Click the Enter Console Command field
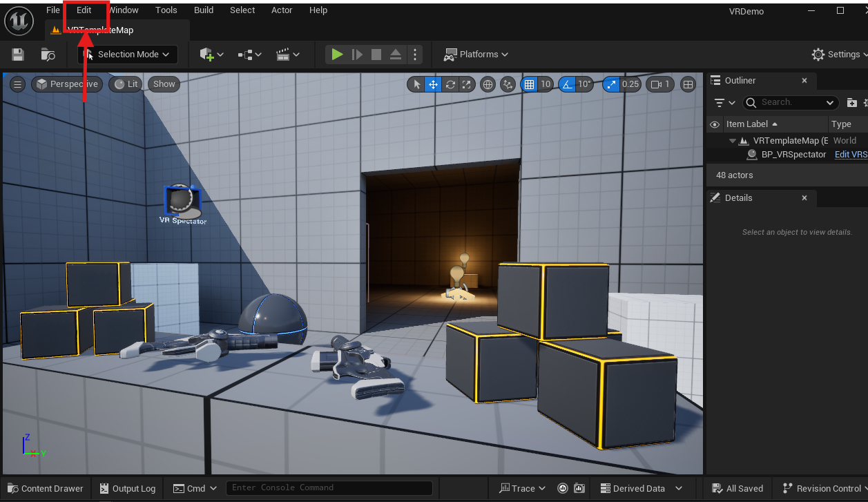This screenshot has width=868, height=502. point(329,488)
